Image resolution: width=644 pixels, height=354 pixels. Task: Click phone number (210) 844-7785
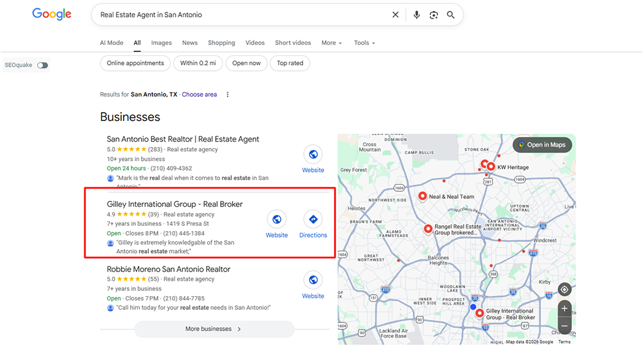coord(184,299)
